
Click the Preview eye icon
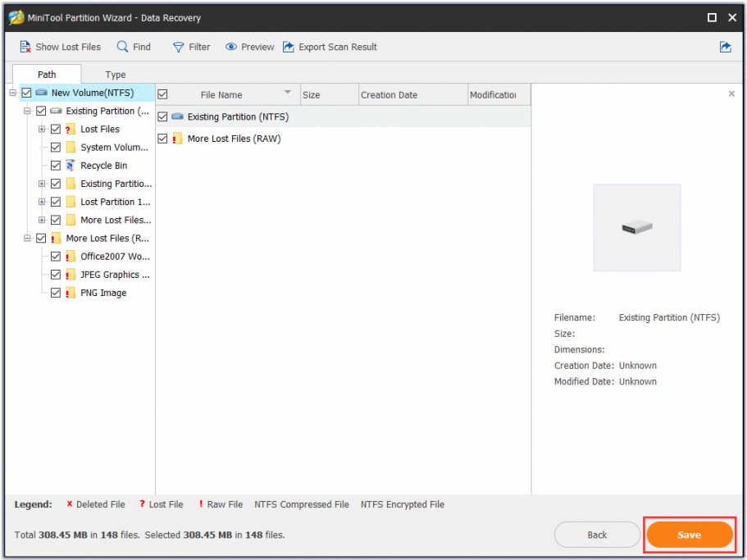(231, 47)
